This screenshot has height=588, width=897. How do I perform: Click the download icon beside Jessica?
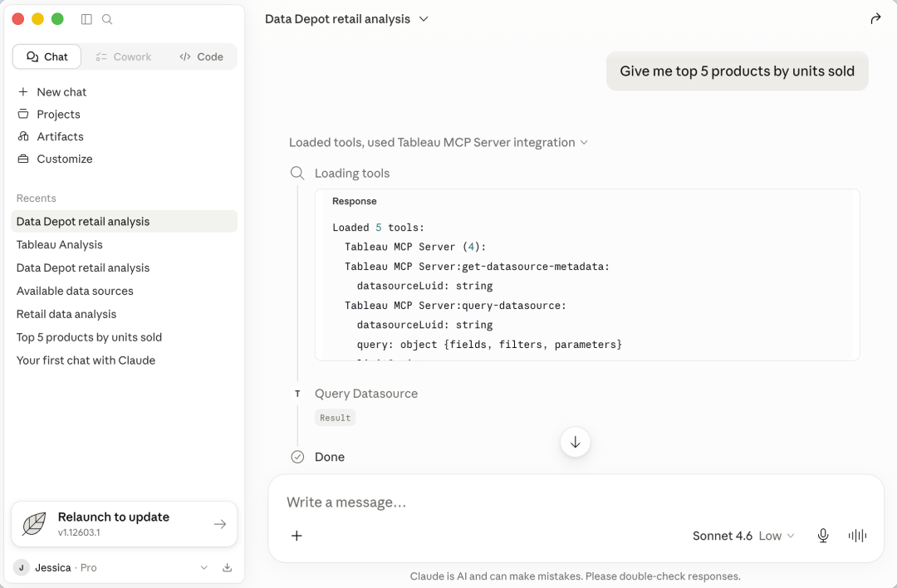227,567
